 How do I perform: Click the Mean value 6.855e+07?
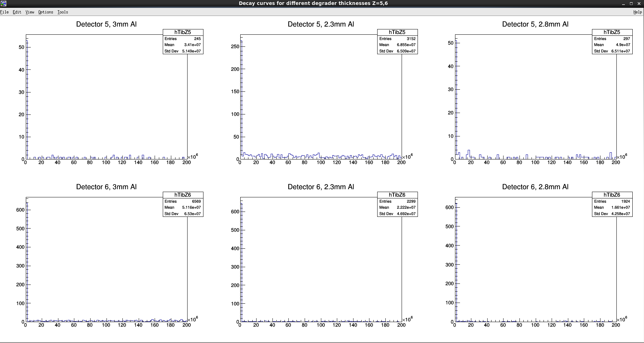tap(406, 45)
